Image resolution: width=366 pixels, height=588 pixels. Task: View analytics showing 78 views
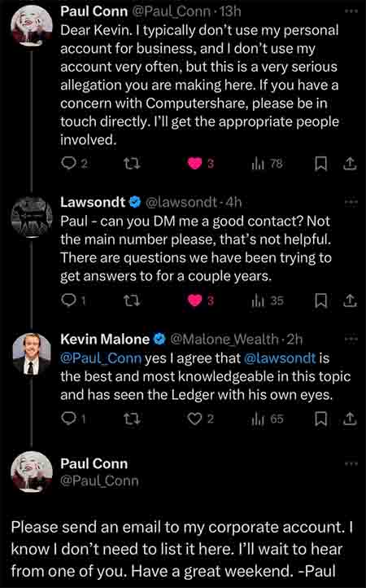267,163
